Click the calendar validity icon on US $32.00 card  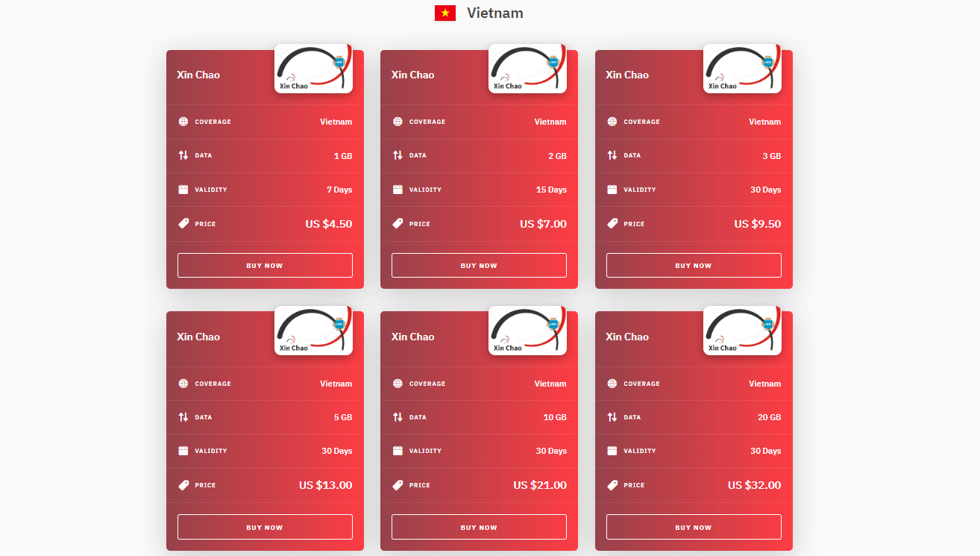pyautogui.click(x=612, y=451)
